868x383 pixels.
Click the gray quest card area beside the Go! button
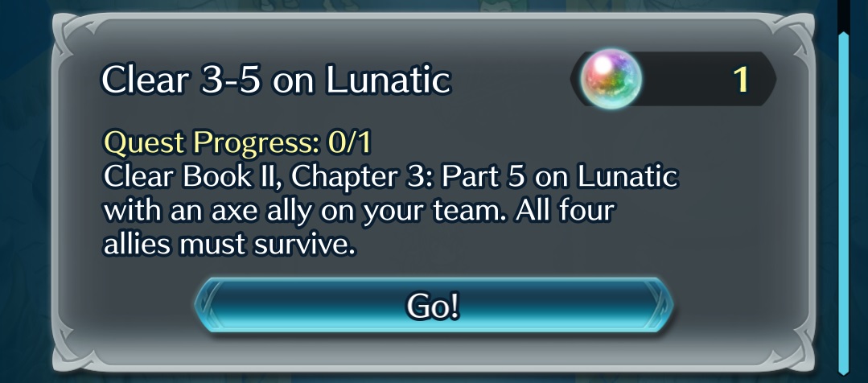(736, 306)
